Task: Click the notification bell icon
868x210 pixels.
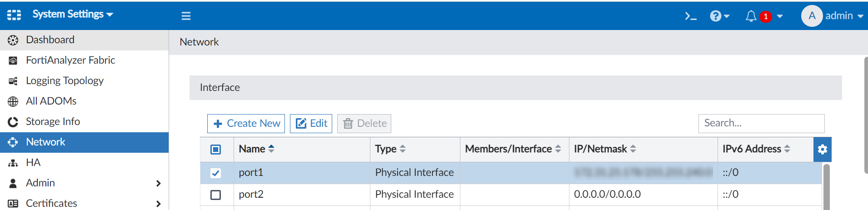Action: (x=751, y=16)
